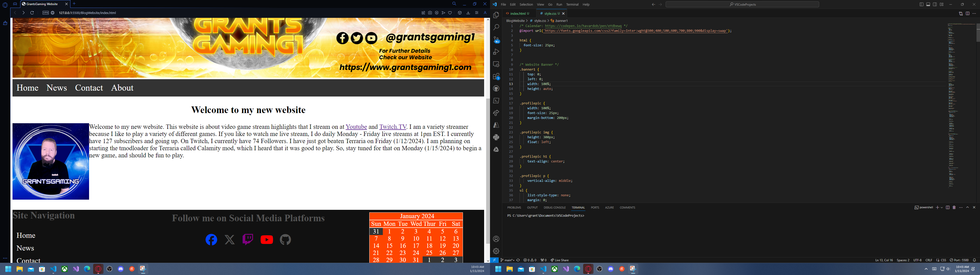
Task: Click the X social media icon on the webpage
Action: tap(229, 240)
